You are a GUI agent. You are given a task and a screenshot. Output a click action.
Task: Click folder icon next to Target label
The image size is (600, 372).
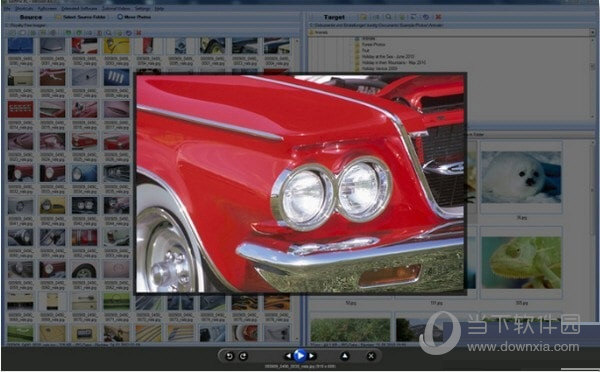coord(363,17)
